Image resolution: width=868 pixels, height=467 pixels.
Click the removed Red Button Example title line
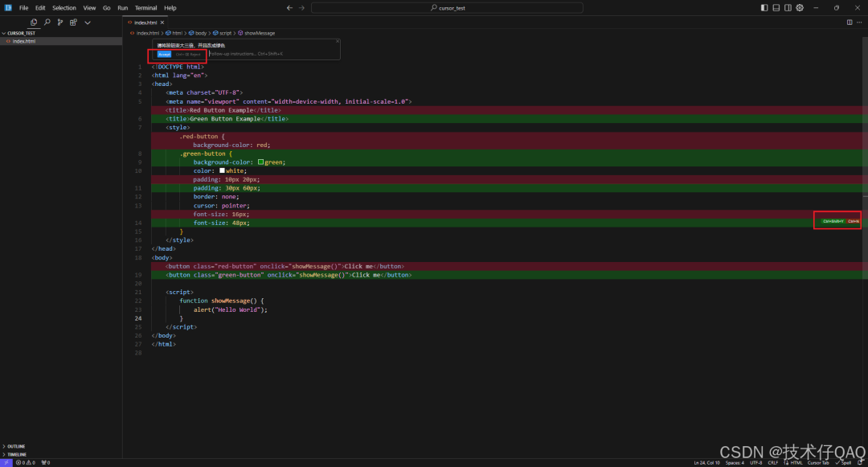pos(223,110)
